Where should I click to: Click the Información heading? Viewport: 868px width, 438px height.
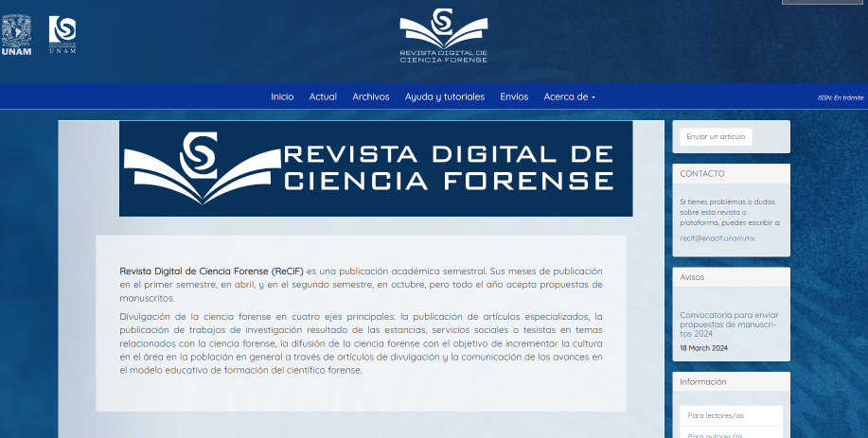pyautogui.click(x=703, y=381)
